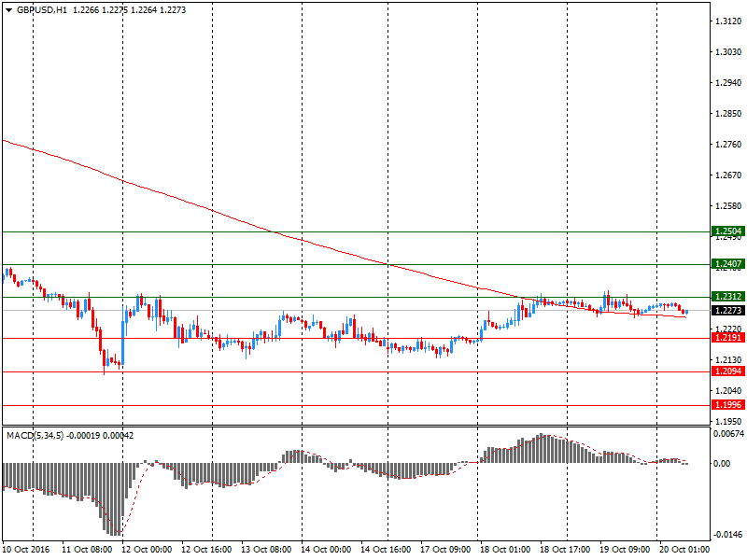This screenshot has width=747, height=560.
Task: Select the 1.2580 price scale value
Action: click(x=728, y=206)
